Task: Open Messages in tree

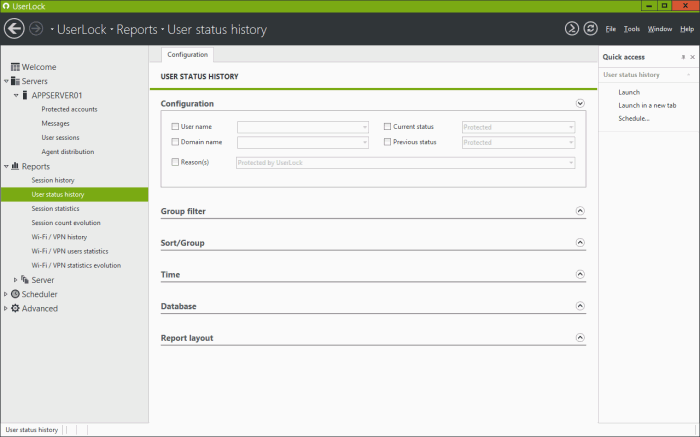Action: pos(55,123)
